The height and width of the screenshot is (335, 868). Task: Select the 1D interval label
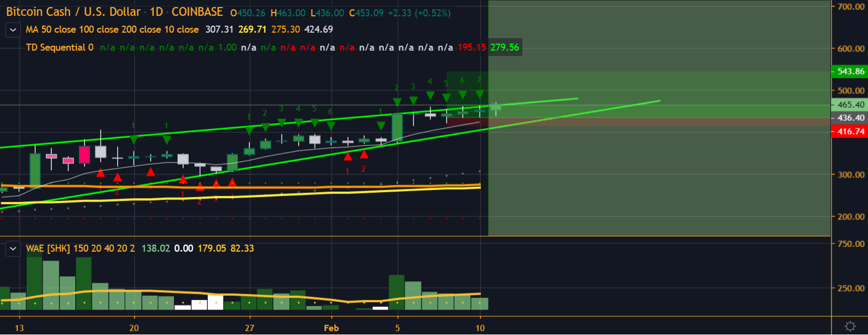click(156, 12)
